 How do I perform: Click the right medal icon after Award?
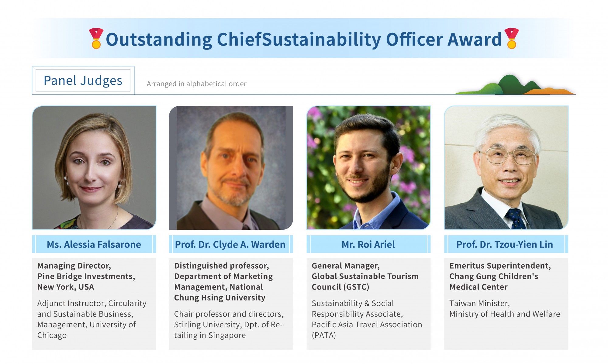coord(512,38)
